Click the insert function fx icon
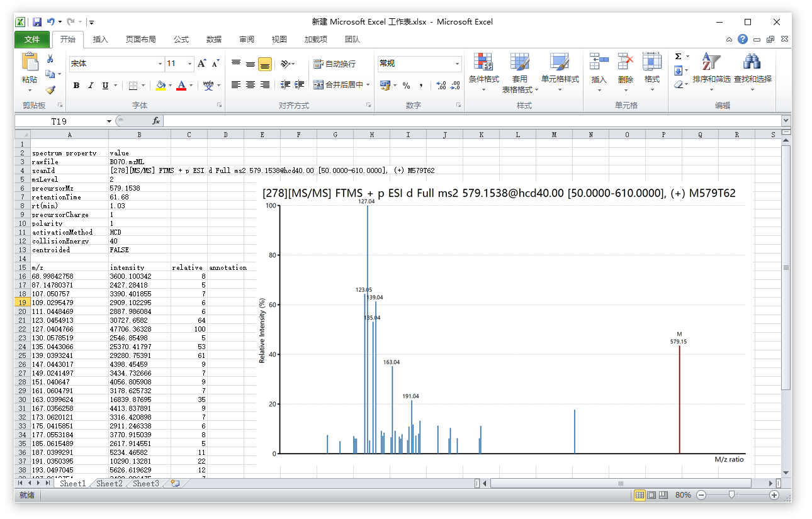 pos(156,121)
